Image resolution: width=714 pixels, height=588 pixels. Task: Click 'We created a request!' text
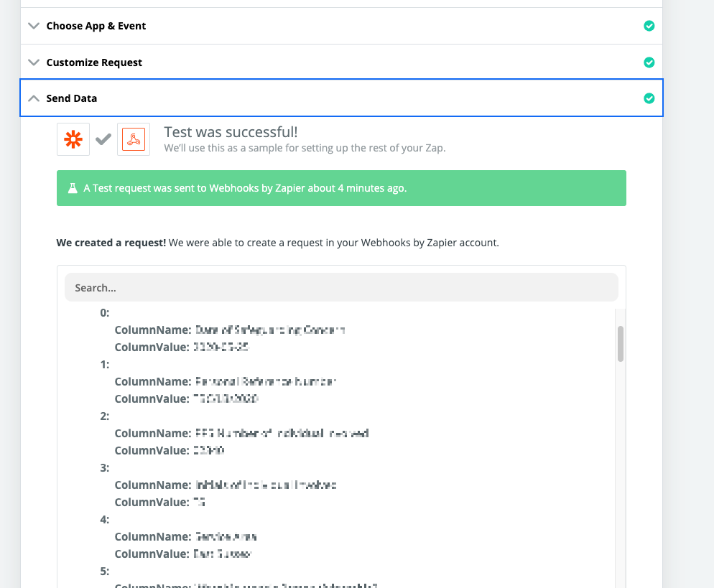111,243
